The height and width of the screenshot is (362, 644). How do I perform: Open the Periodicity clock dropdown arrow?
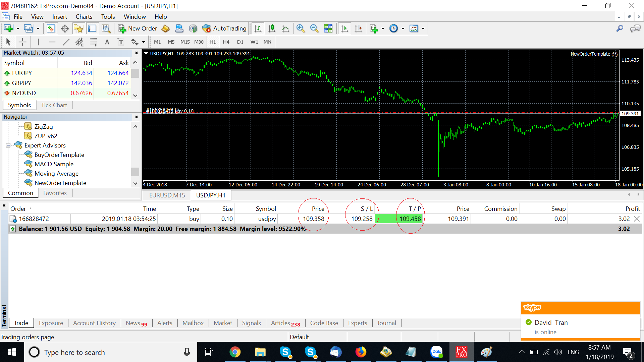point(403,28)
